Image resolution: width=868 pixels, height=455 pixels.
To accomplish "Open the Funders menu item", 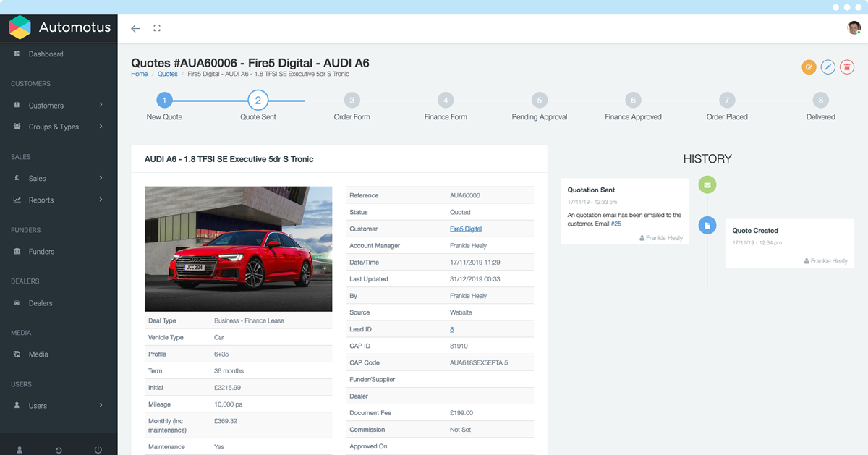I will (x=41, y=252).
